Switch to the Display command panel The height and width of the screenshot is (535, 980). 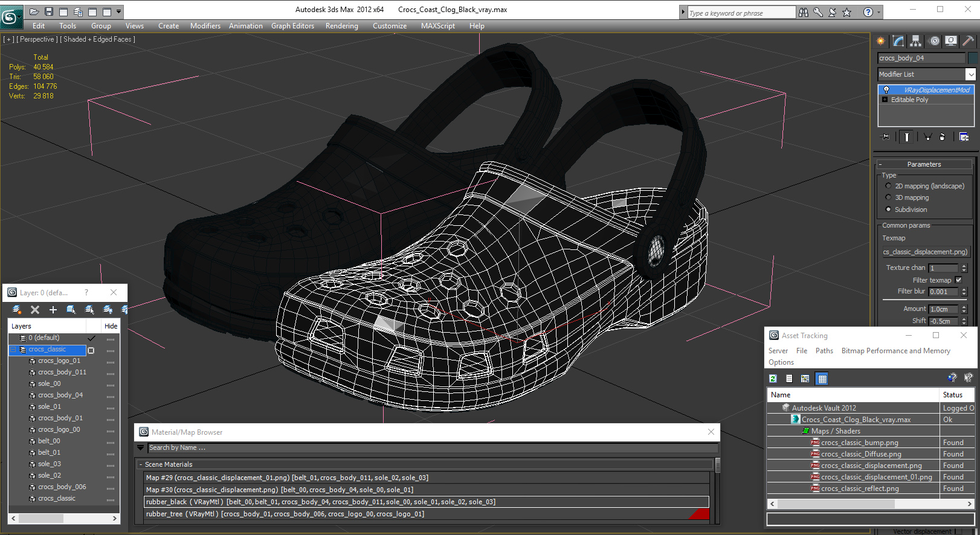click(951, 41)
